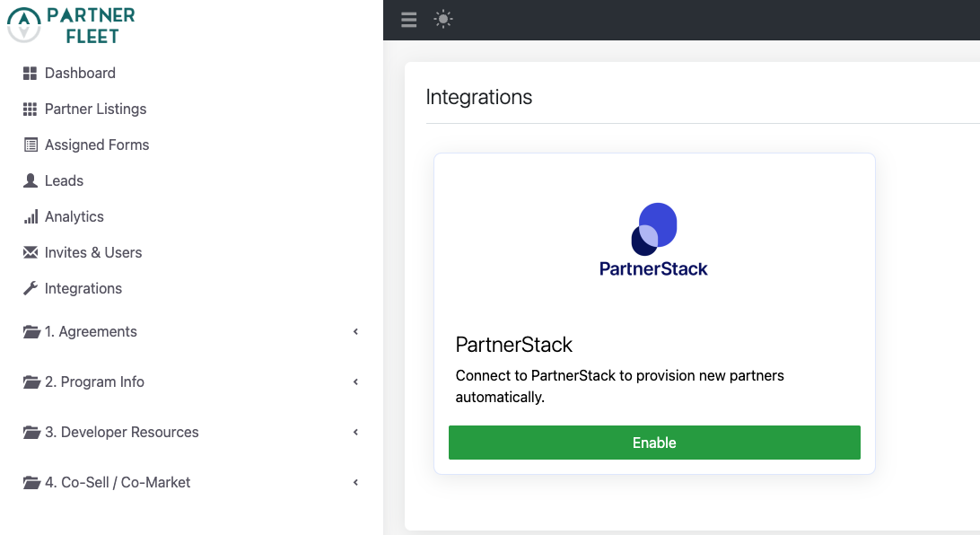980x535 pixels.
Task: Click the Agreements folder icon
Action: coord(31,332)
